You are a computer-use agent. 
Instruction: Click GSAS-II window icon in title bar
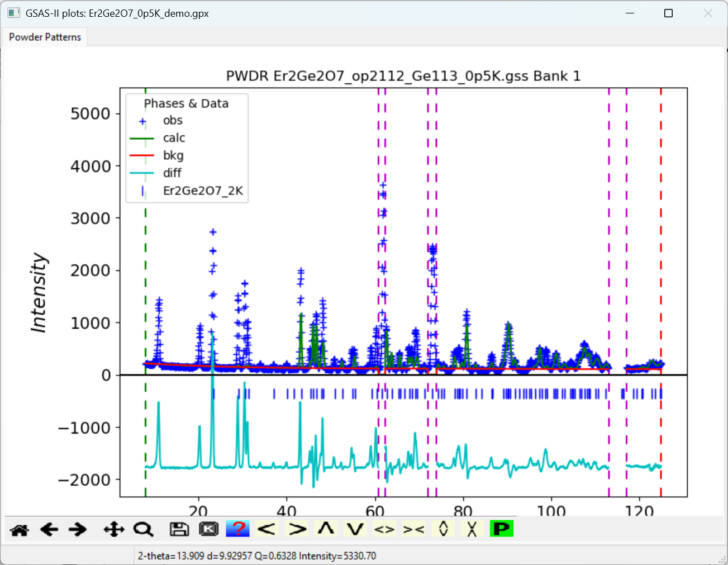[14, 13]
